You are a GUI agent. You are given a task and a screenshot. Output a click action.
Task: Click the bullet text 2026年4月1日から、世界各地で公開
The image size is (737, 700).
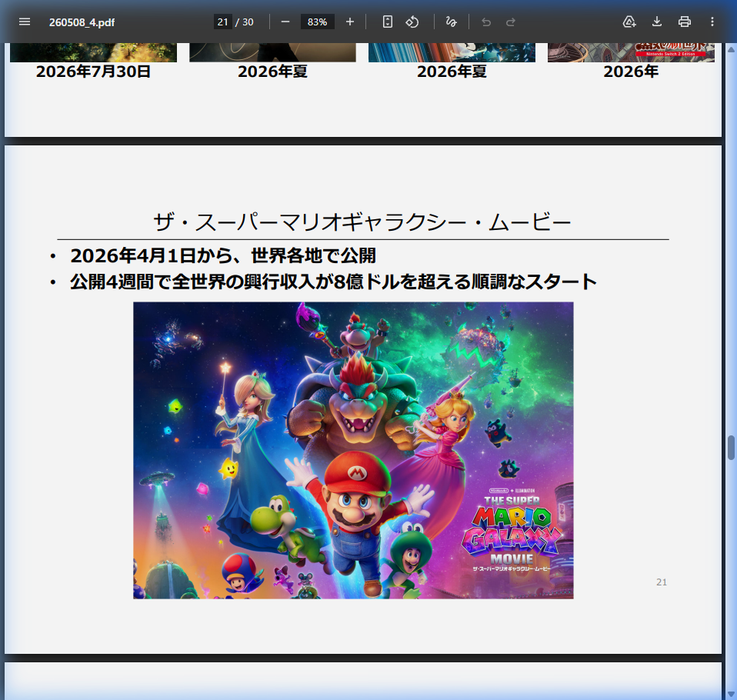click(x=223, y=255)
